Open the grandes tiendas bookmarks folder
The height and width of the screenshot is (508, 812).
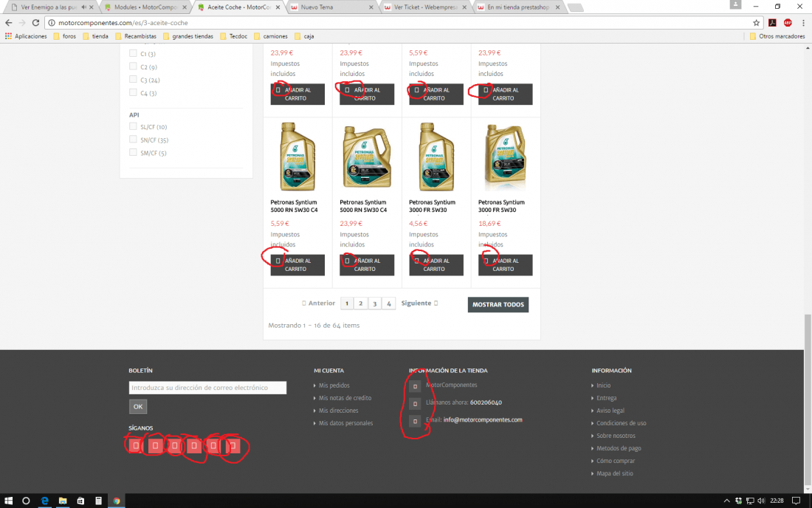188,36
